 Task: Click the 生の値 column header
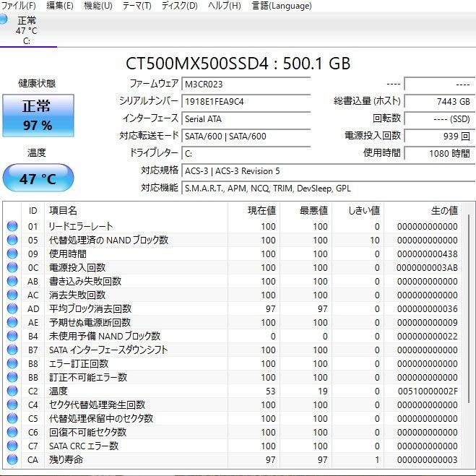point(423,210)
